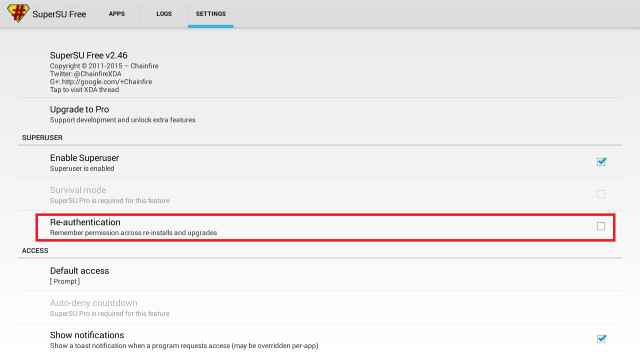The height and width of the screenshot is (360, 640).
Task: Open the APPS tab
Action: [x=117, y=14]
